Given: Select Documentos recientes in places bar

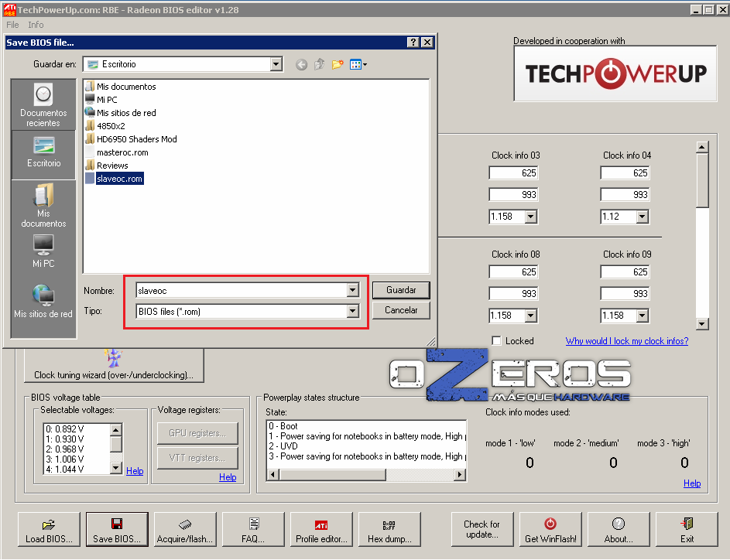Looking at the screenshot, I should pos(43,105).
